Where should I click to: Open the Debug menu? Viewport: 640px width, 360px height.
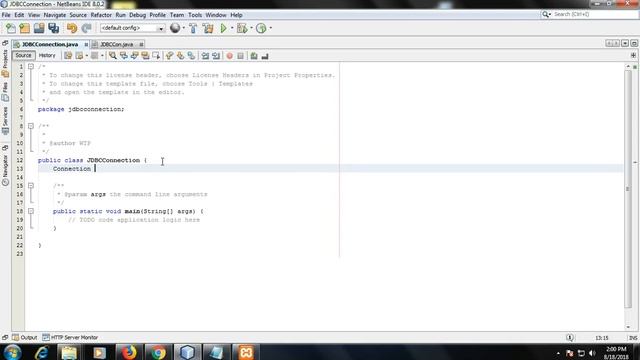138,15
